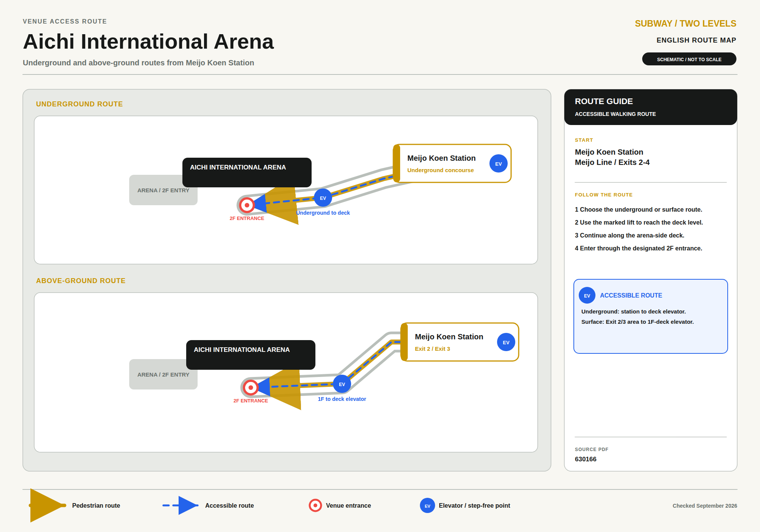This screenshot has height=532, width=760.
Task: Click step 2 'Use the marked lift to reach the deck level.'
Action: [x=639, y=222]
